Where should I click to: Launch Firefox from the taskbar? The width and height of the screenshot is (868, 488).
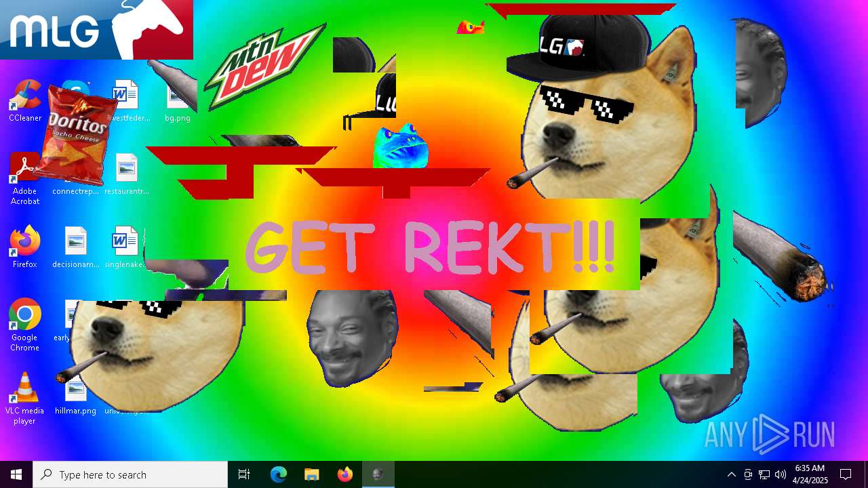tap(344, 474)
